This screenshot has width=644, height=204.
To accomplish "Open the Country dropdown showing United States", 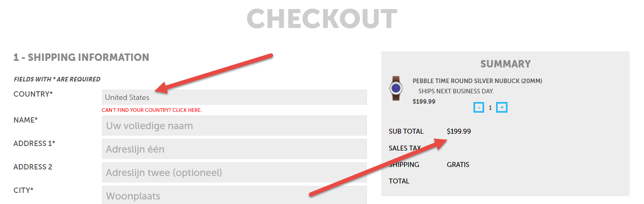I will click(x=234, y=97).
